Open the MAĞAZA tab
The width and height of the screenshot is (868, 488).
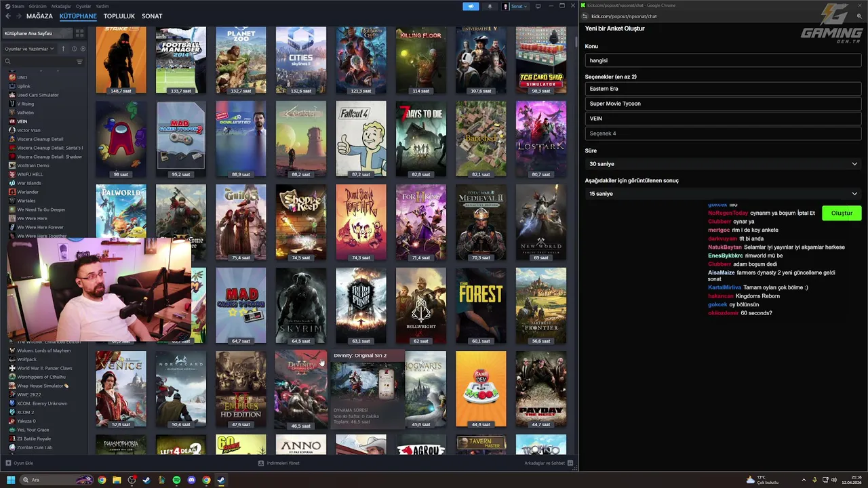[x=39, y=16]
